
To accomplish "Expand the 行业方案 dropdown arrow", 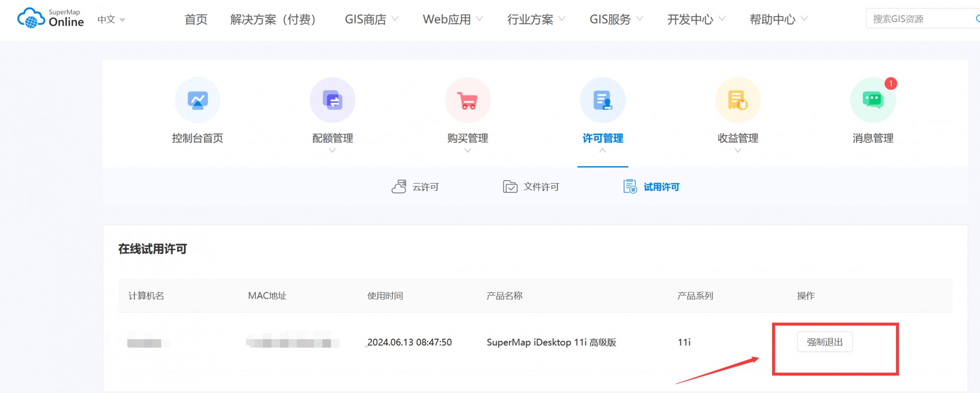I will point(562,19).
